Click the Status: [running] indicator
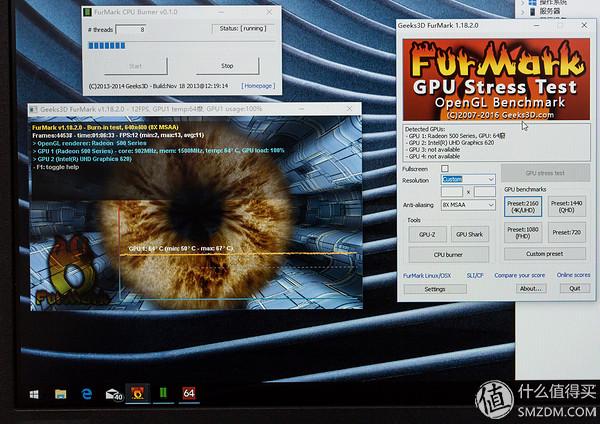Image resolution: width=600 pixels, height=424 pixels. point(243,28)
